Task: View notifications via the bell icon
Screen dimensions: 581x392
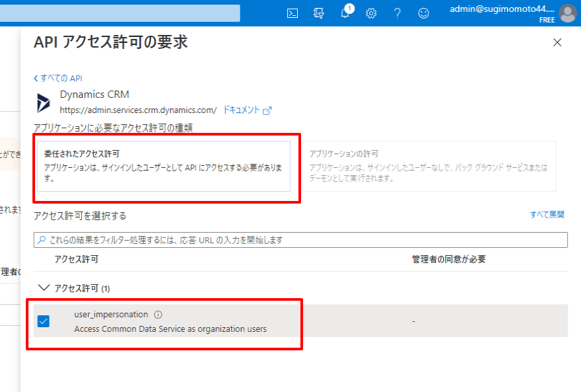Action: [346, 12]
